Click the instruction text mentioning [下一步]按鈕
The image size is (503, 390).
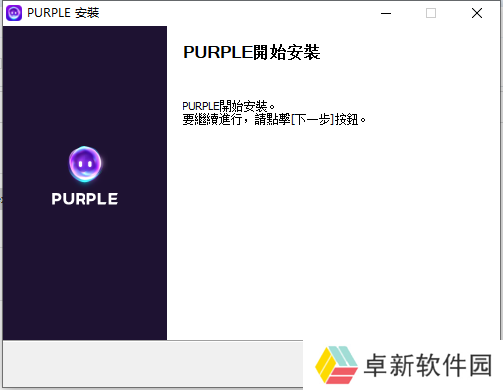coord(274,119)
